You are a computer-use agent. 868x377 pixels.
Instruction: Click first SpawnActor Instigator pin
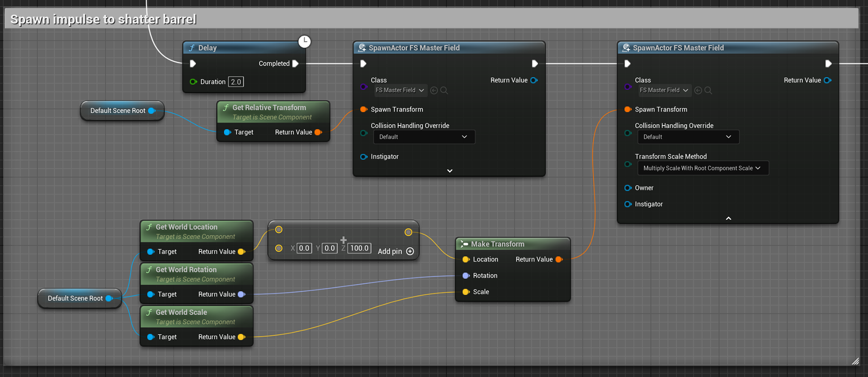(x=363, y=157)
